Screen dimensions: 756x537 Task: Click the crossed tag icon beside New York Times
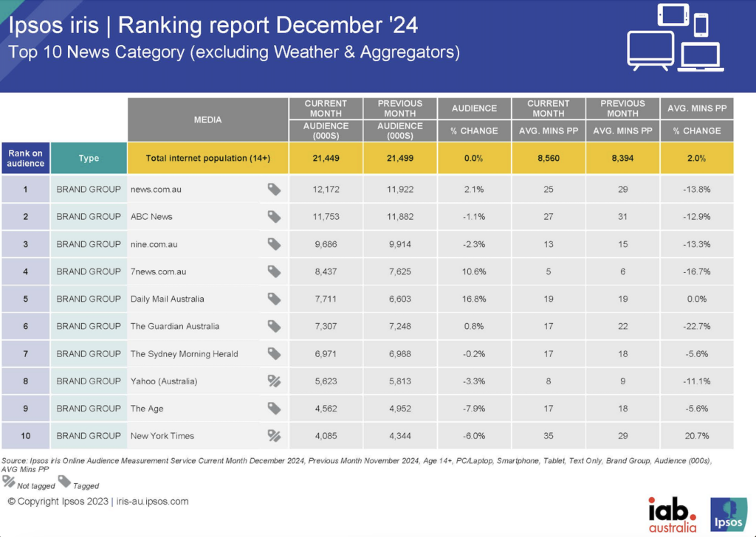click(274, 435)
